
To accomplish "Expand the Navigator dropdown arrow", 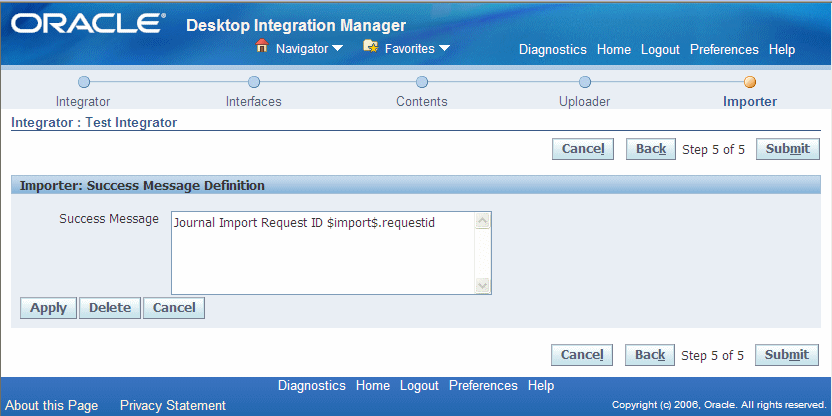I will [x=337, y=49].
